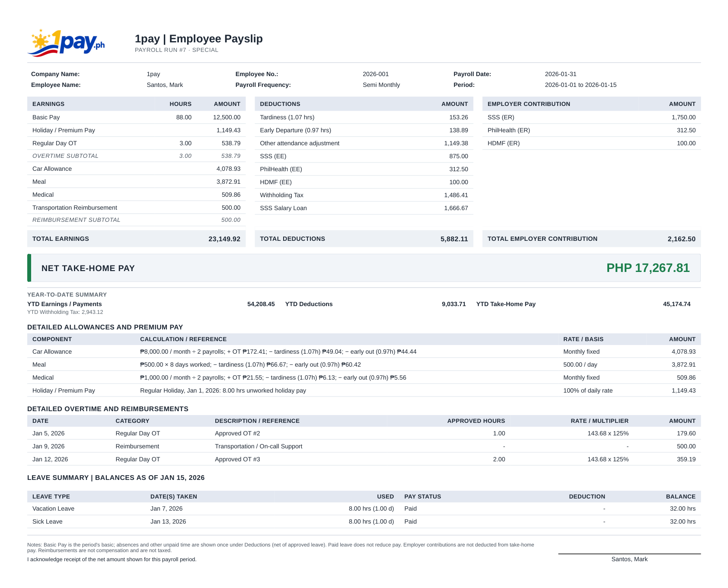Image resolution: width=728 pixels, height=588 pixels.
Task: Click overtime amount 359.19
Action: coord(686,459)
